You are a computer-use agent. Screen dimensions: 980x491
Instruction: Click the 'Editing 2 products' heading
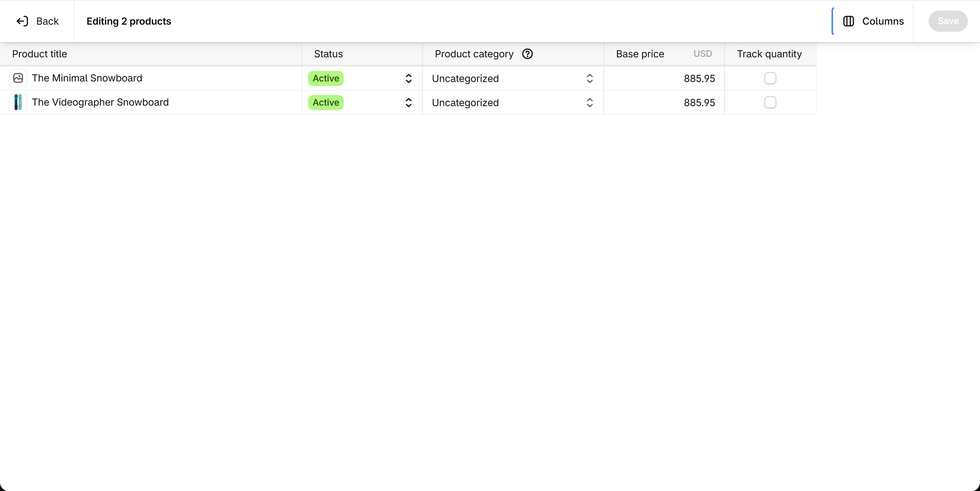(129, 21)
